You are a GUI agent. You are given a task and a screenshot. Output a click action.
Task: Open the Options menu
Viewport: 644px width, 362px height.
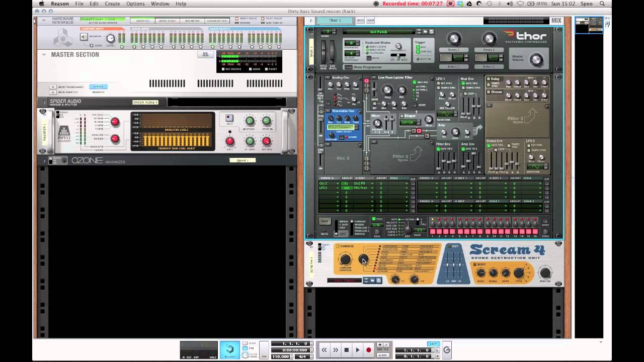pos(135,4)
